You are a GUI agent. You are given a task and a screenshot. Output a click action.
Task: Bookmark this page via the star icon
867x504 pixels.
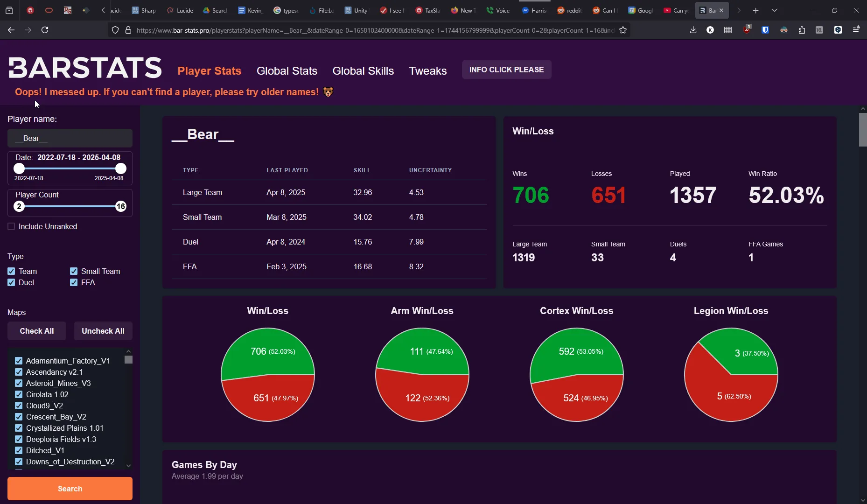tap(623, 30)
